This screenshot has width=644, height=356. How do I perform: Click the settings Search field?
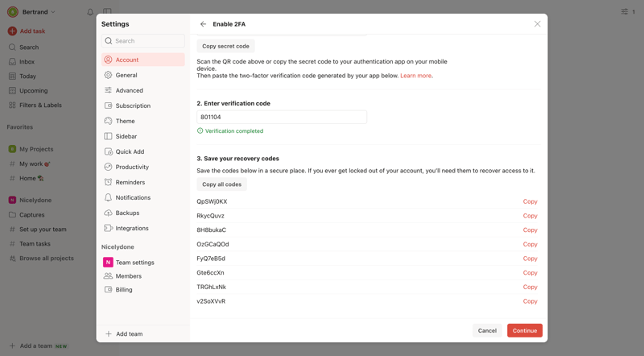(x=143, y=41)
